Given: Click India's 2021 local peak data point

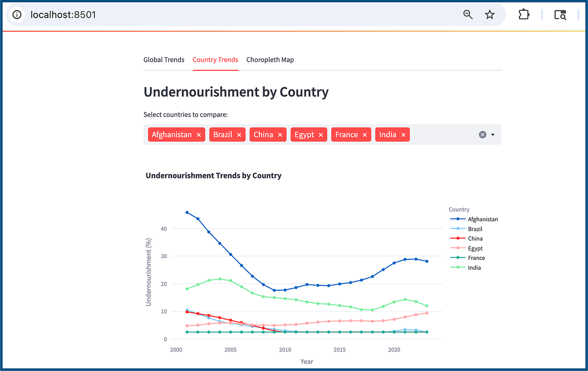Looking at the screenshot, I should 405,299.
